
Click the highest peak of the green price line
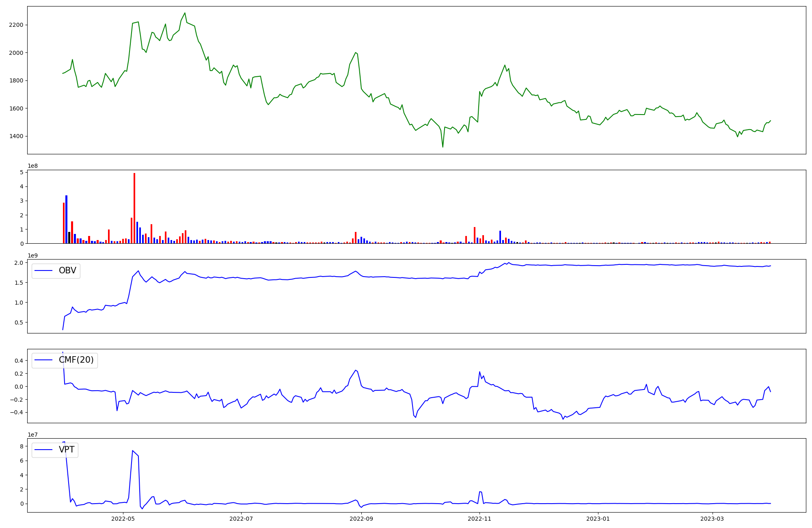(185, 13)
